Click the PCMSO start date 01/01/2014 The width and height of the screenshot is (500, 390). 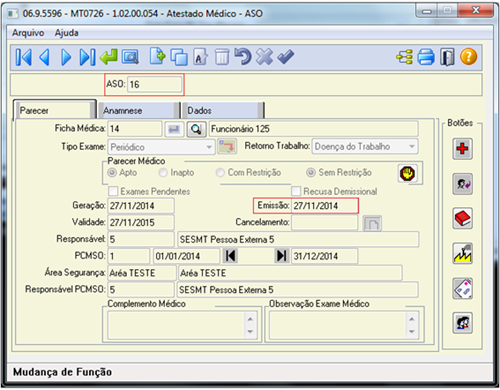(187, 256)
